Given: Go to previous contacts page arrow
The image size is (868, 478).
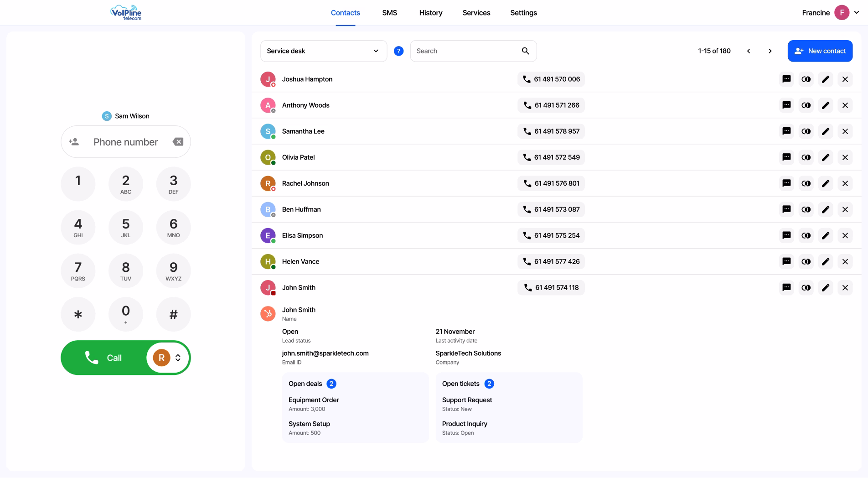Looking at the screenshot, I should coord(749,51).
